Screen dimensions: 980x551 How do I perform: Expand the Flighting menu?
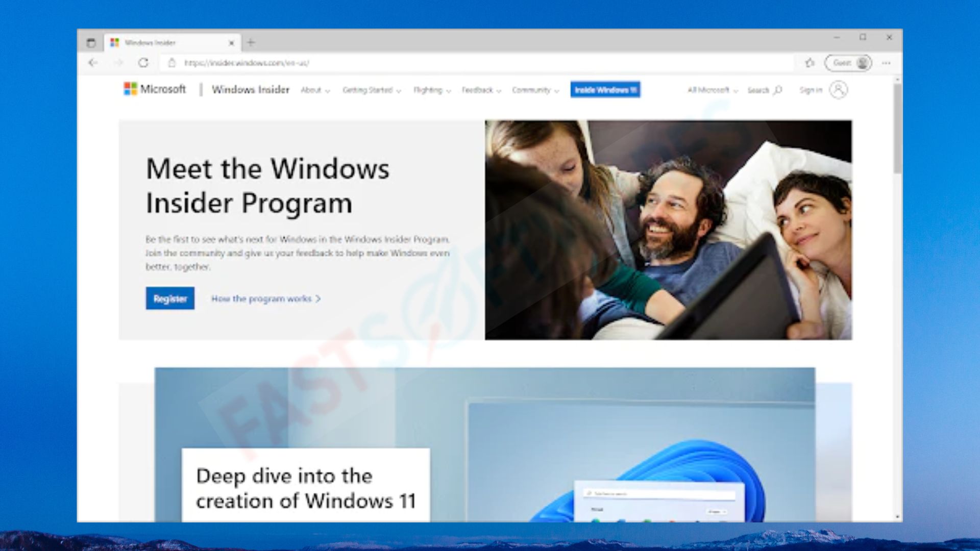tap(432, 90)
